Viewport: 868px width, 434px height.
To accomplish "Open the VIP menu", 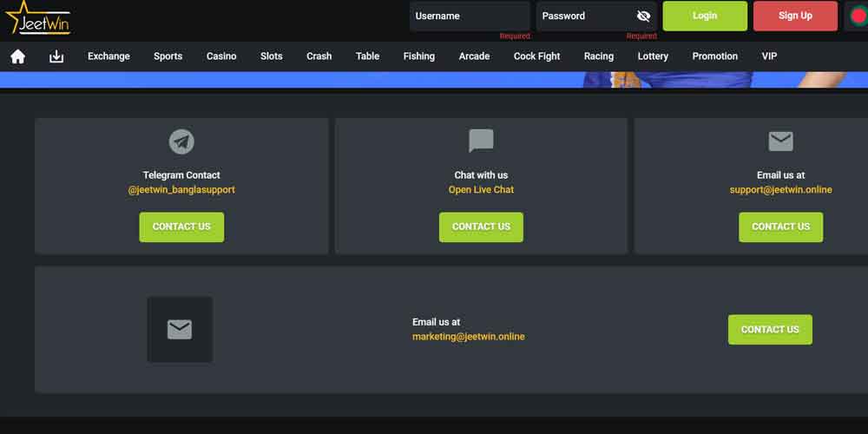I will click(x=769, y=56).
